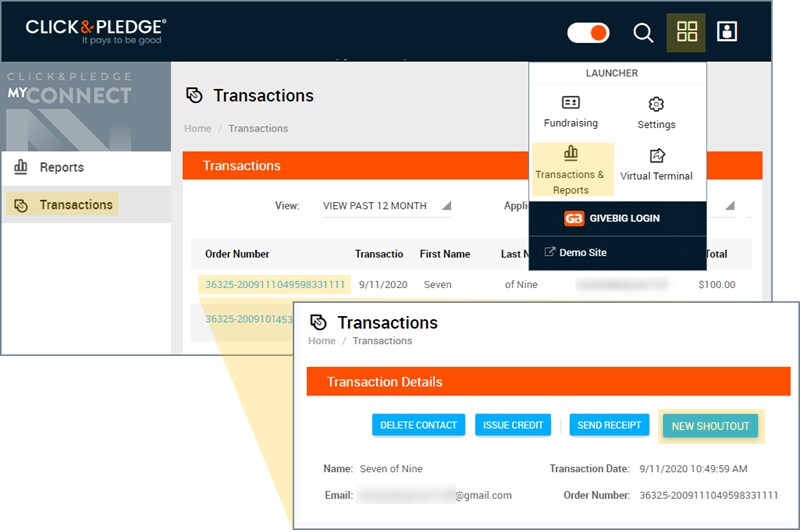Open Settings from the launcher
The height and width of the screenshot is (532, 801).
pyautogui.click(x=656, y=113)
